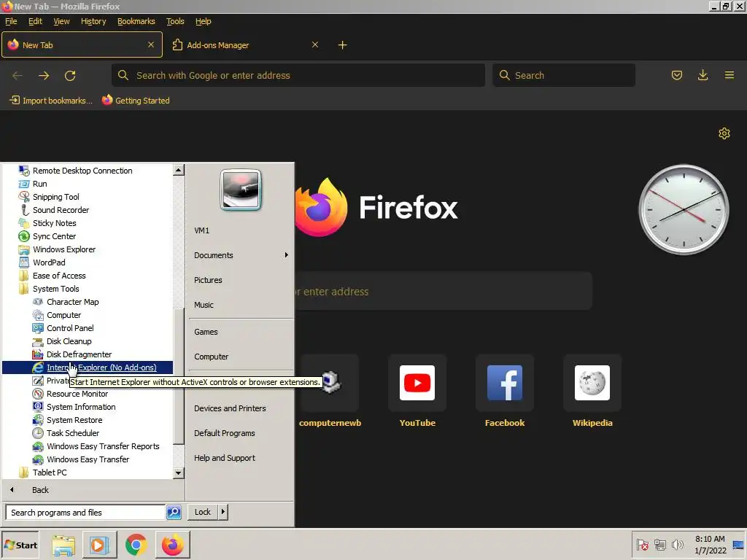Select the New Tab tab

click(82, 44)
